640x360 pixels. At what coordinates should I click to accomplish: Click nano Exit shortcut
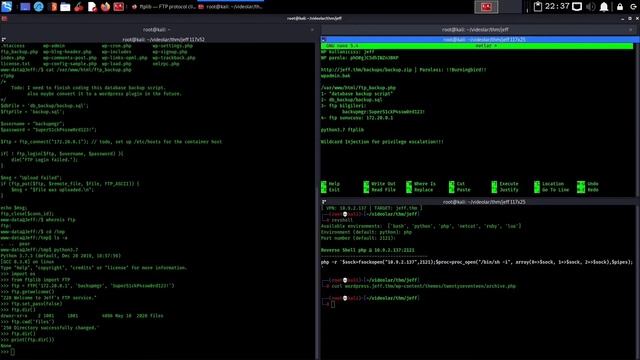pos(331,190)
